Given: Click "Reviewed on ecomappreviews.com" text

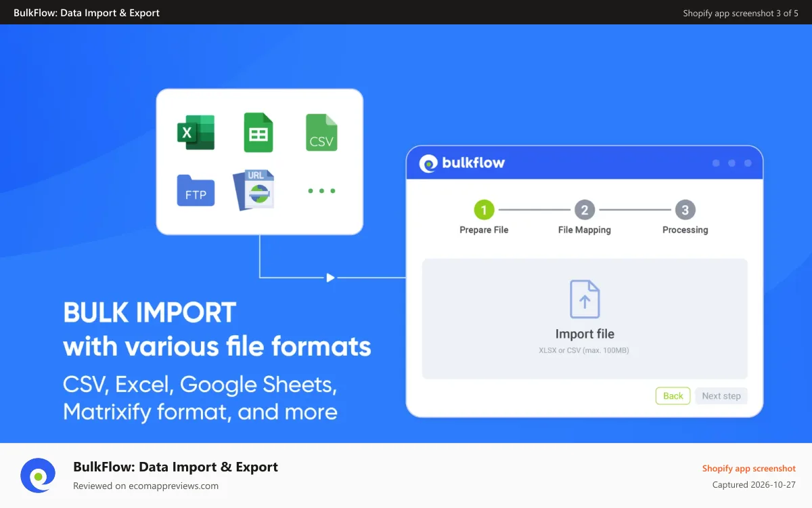Looking at the screenshot, I should point(145,486).
